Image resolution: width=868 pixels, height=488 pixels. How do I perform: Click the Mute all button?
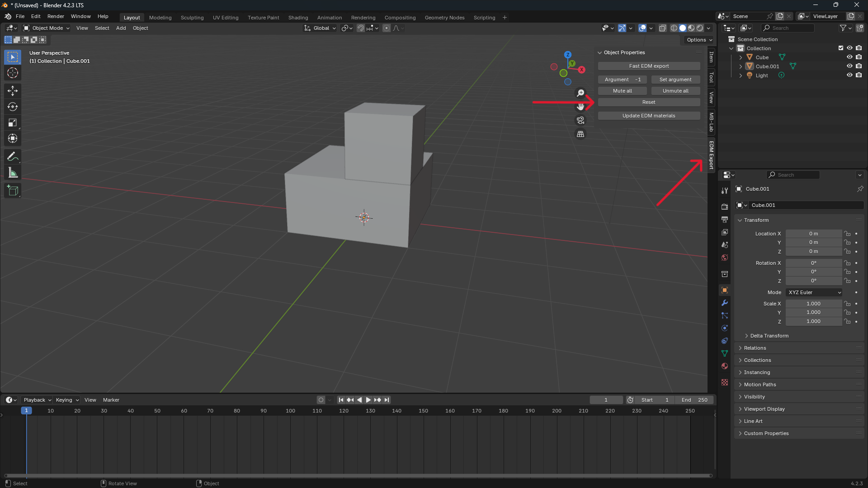(622, 91)
